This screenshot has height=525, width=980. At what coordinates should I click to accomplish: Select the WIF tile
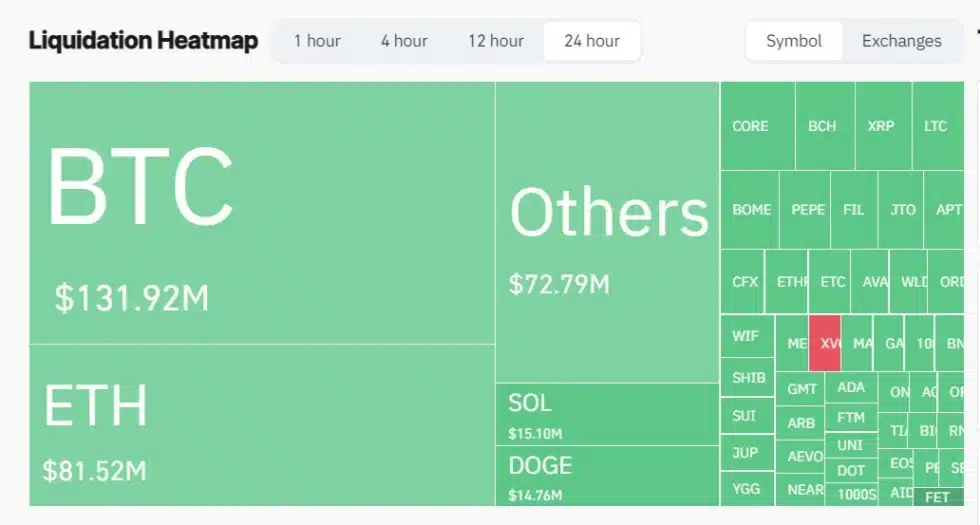(x=747, y=336)
